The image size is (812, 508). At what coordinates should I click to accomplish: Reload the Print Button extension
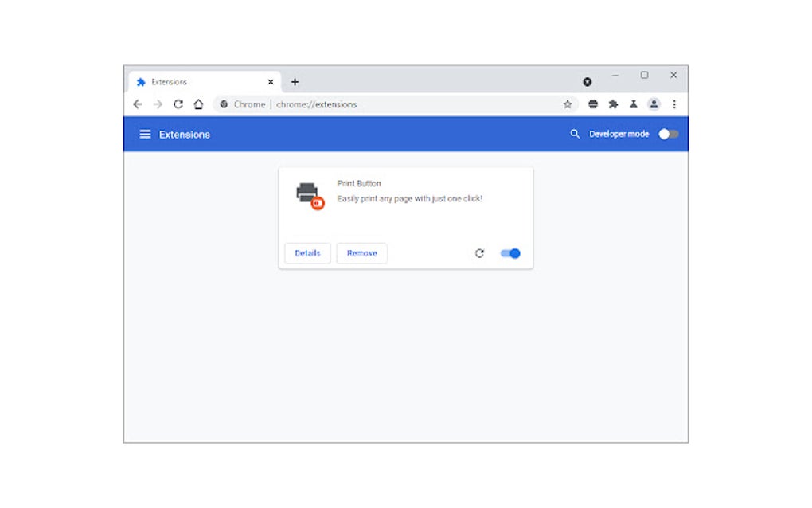(479, 253)
